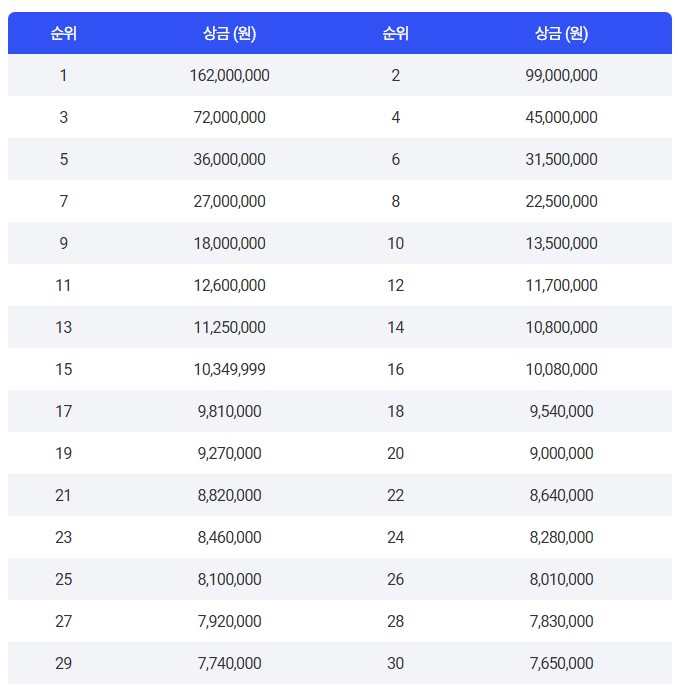Click the 72,000,000 prize value
Image resolution: width=678 pixels, height=685 pixels.
(x=229, y=117)
